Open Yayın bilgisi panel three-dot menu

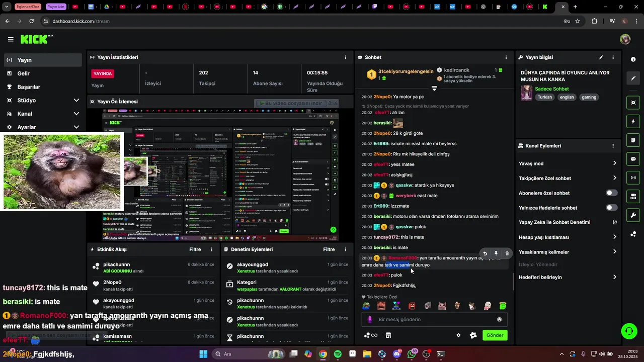tap(613, 57)
